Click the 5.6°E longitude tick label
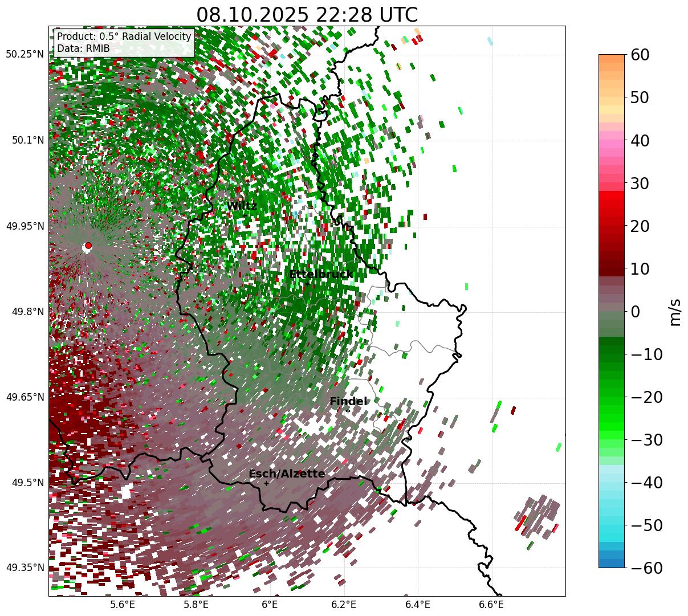The width and height of the screenshot is (688, 616). (123, 605)
